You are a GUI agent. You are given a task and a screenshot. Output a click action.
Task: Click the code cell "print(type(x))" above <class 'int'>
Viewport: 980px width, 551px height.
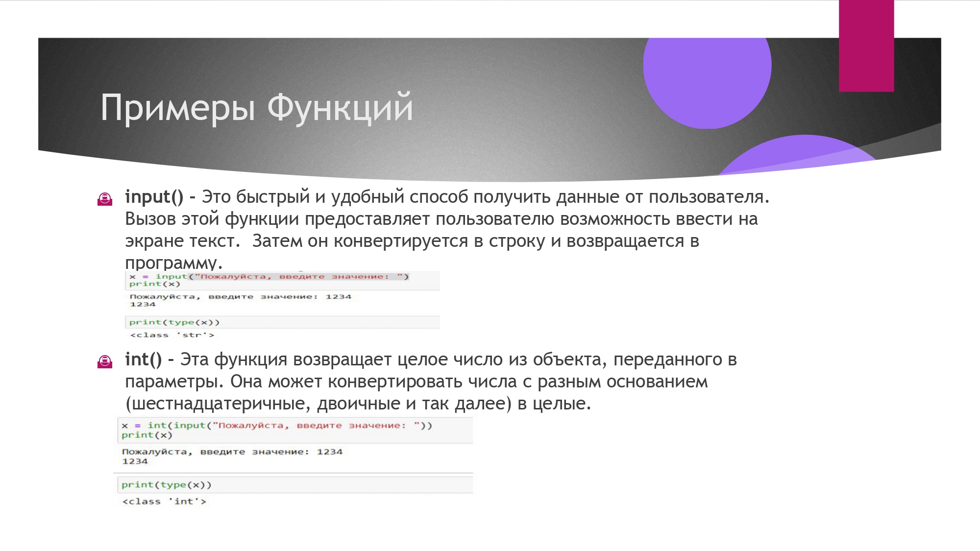(295, 485)
